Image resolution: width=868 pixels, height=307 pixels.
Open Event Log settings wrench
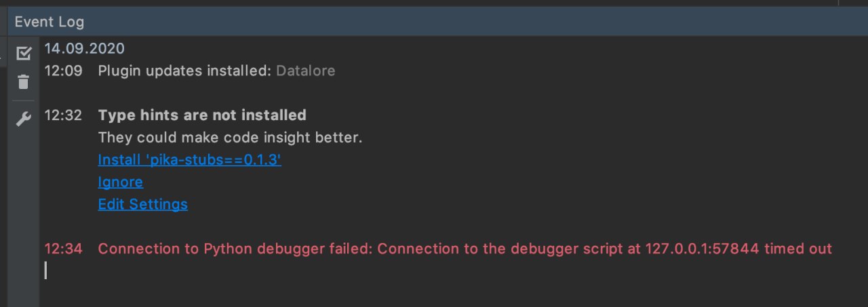tap(24, 120)
